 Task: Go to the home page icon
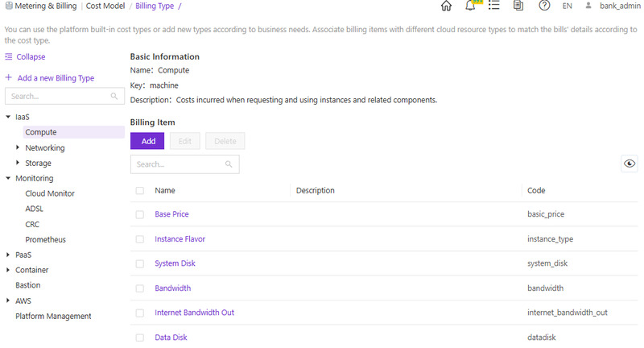point(446,6)
